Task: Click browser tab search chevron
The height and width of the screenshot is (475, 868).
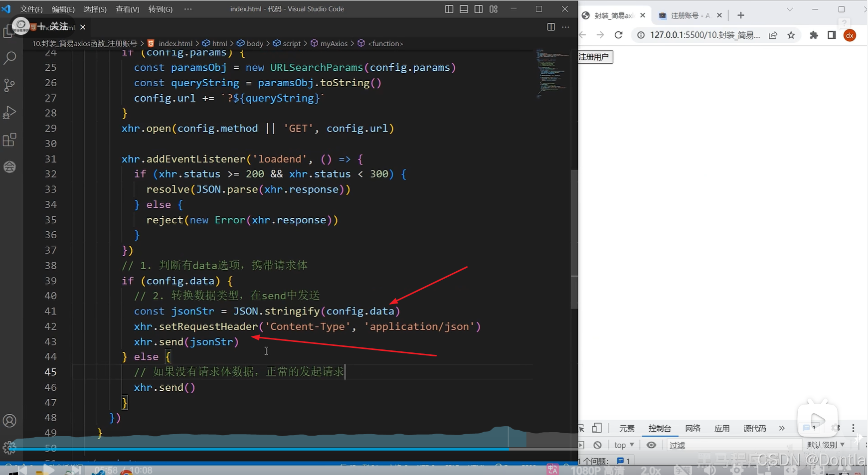Action: [790, 9]
